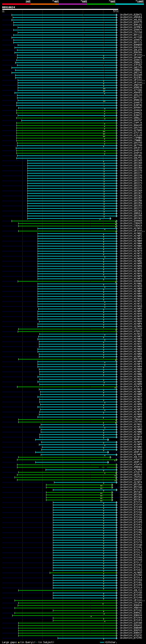Click the '=100char.' scale legend text
The height and width of the screenshot is (644, 146).
point(111,642)
